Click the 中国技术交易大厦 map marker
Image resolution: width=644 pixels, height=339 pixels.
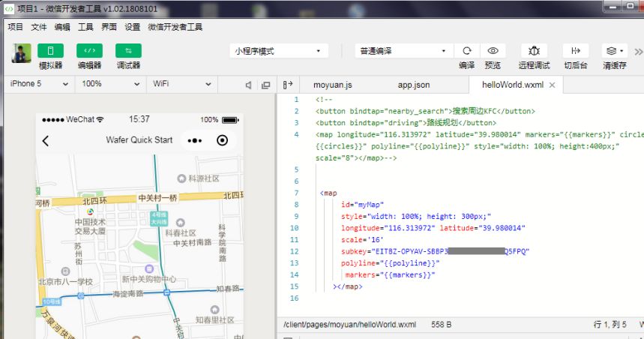coord(90,212)
